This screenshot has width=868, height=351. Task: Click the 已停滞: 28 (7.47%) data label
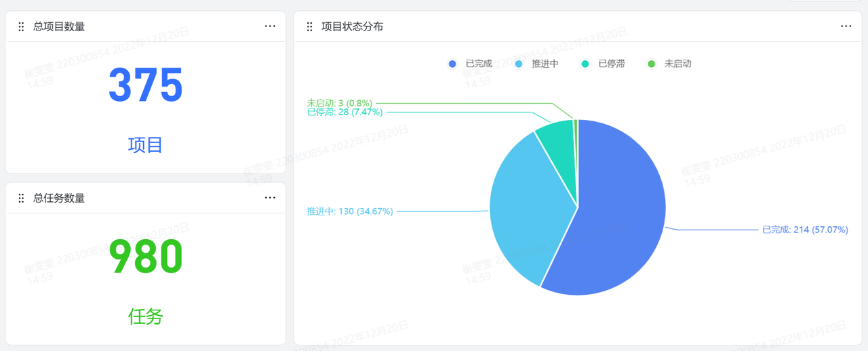[344, 112]
